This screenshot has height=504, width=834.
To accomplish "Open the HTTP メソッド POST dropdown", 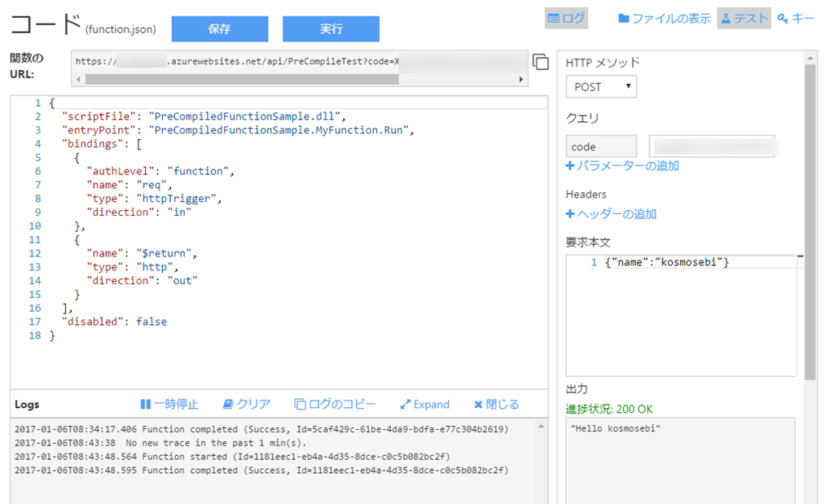I will click(601, 86).
